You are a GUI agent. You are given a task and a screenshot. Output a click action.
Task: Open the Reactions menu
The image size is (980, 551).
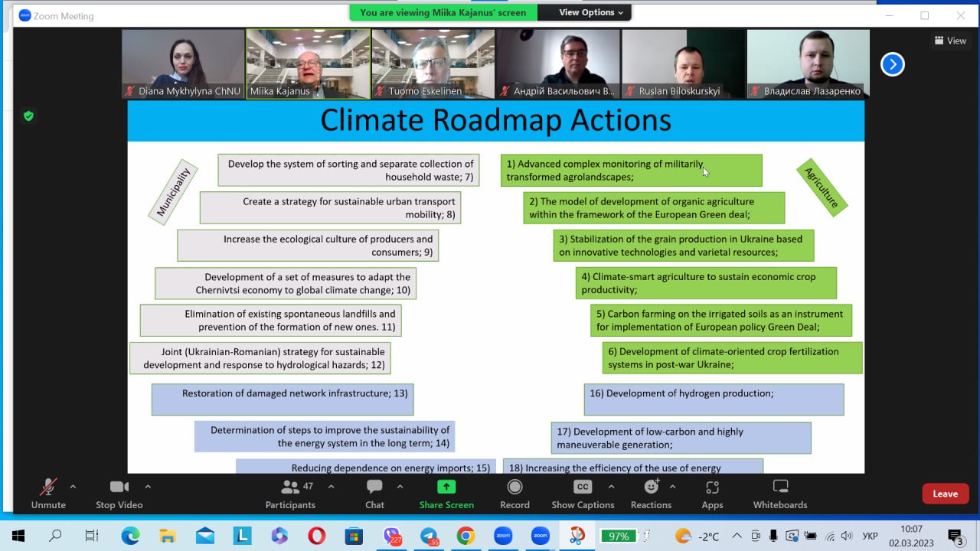point(651,494)
